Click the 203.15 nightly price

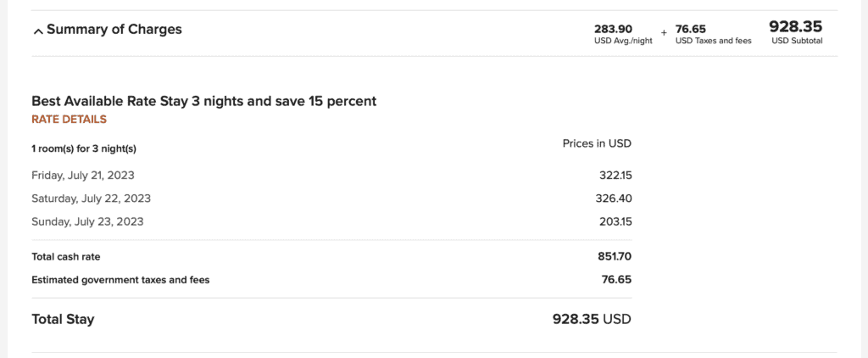point(615,221)
